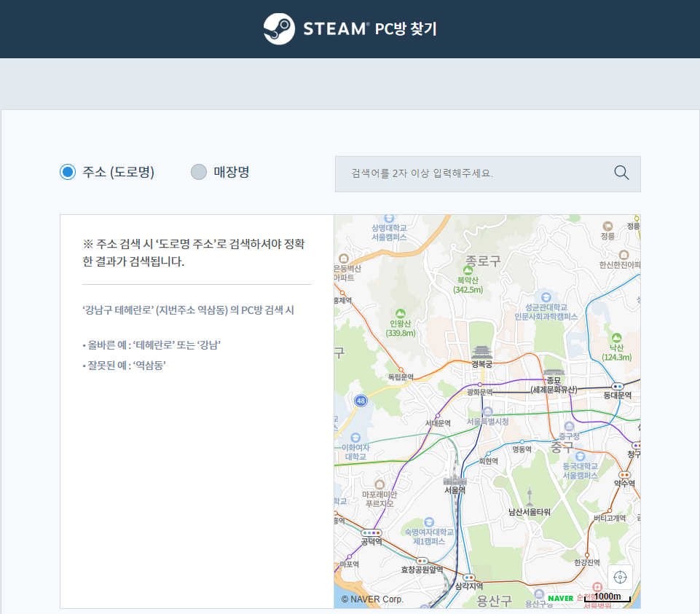Select the 주소 (도로명) radio button
The width and height of the screenshot is (700, 614).
pyautogui.click(x=68, y=172)
